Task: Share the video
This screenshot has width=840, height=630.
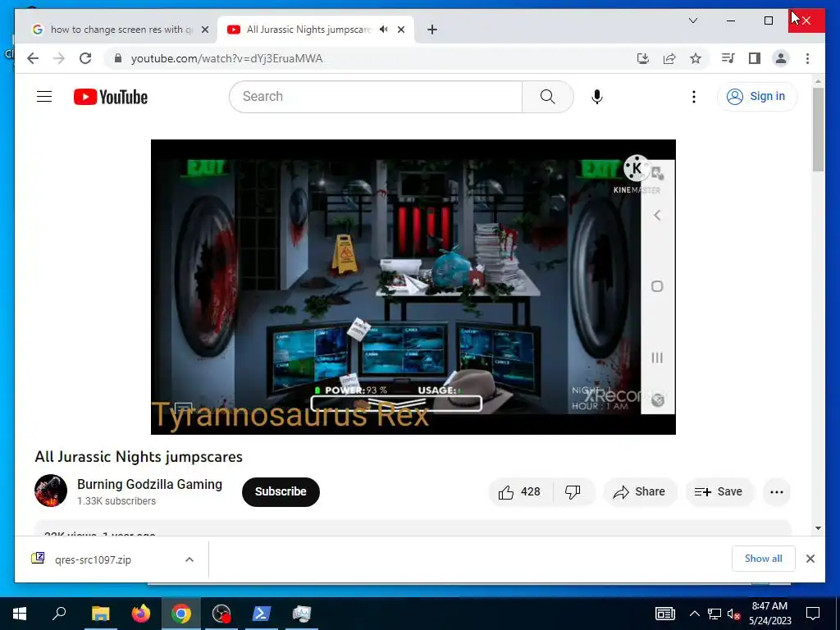Action: (x=640, y=492)
